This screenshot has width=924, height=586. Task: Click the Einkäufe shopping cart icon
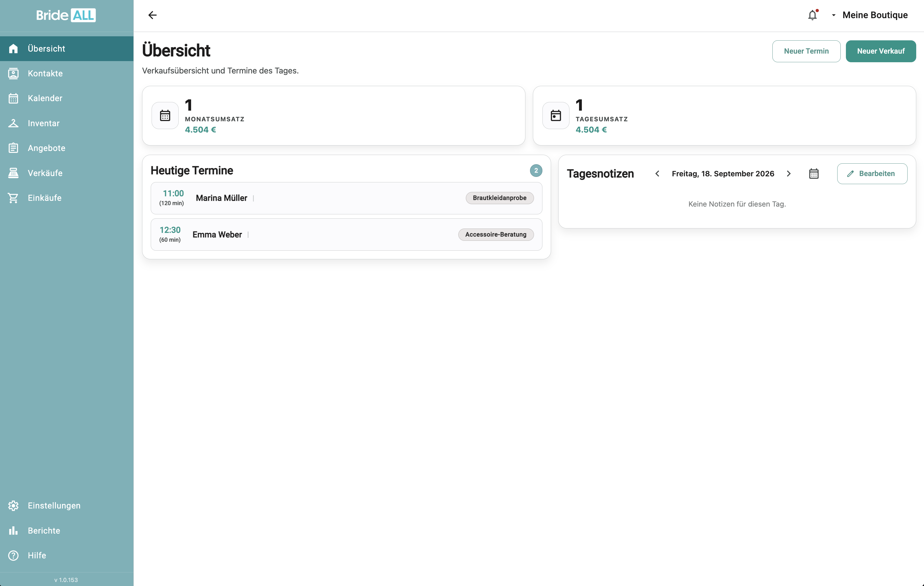(x=14, y=198)
